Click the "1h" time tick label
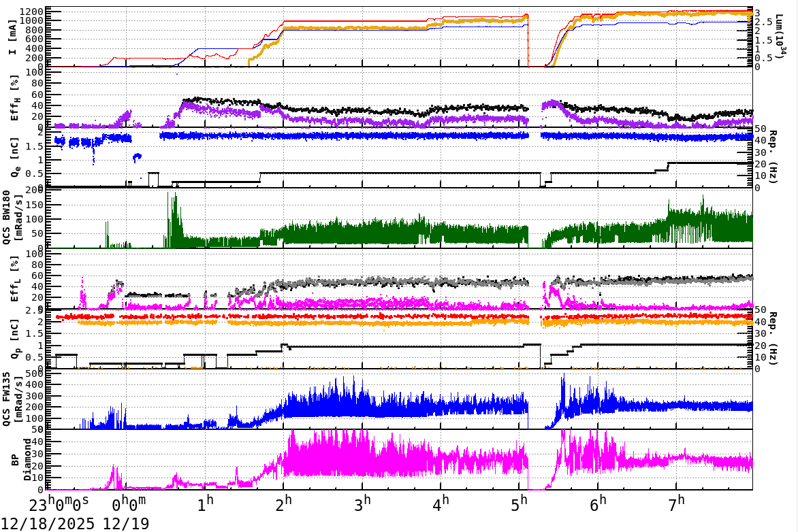 (205, 505)
